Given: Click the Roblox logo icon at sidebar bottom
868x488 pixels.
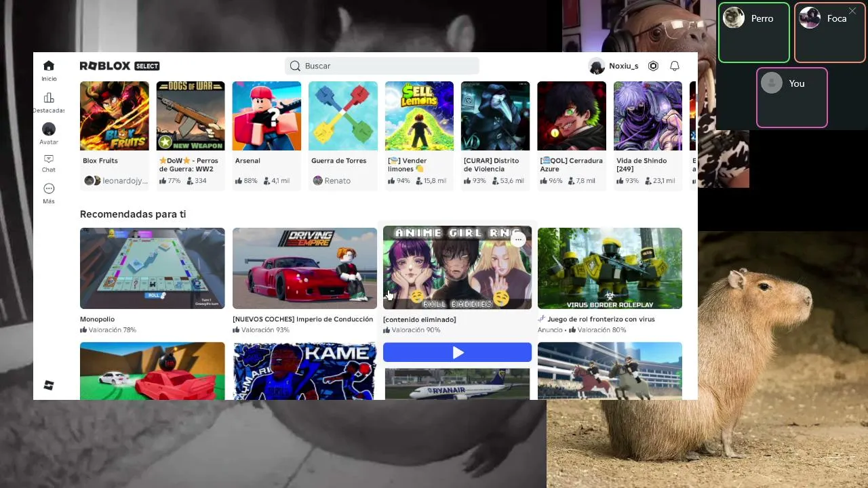Looking at the screenshot, I should pos(49,385).
